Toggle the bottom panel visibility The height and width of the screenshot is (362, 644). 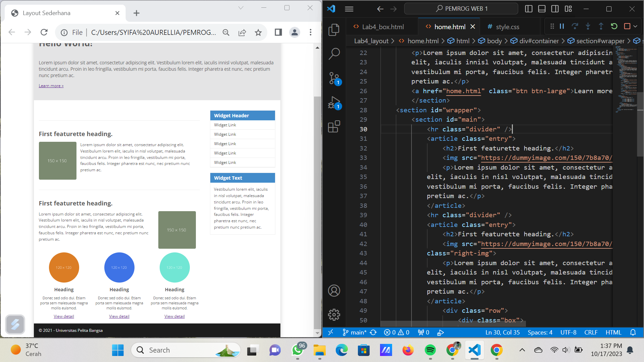pos(541,9)
